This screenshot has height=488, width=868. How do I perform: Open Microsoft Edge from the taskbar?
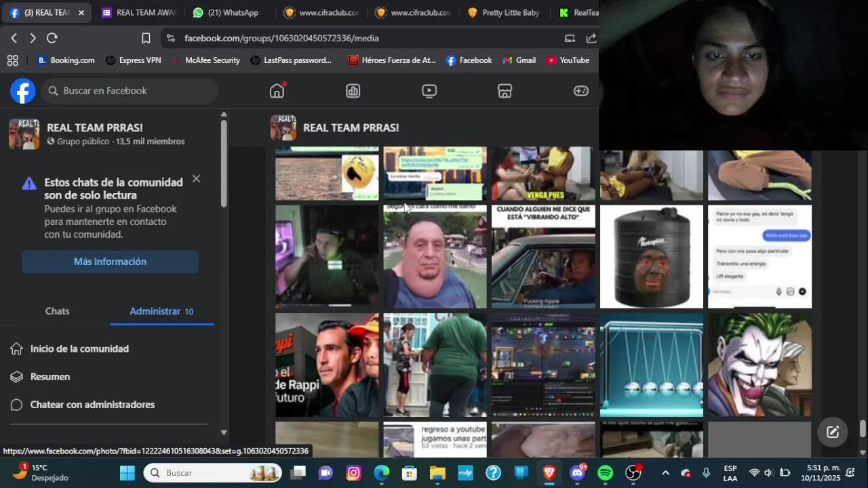pos(381,472)
